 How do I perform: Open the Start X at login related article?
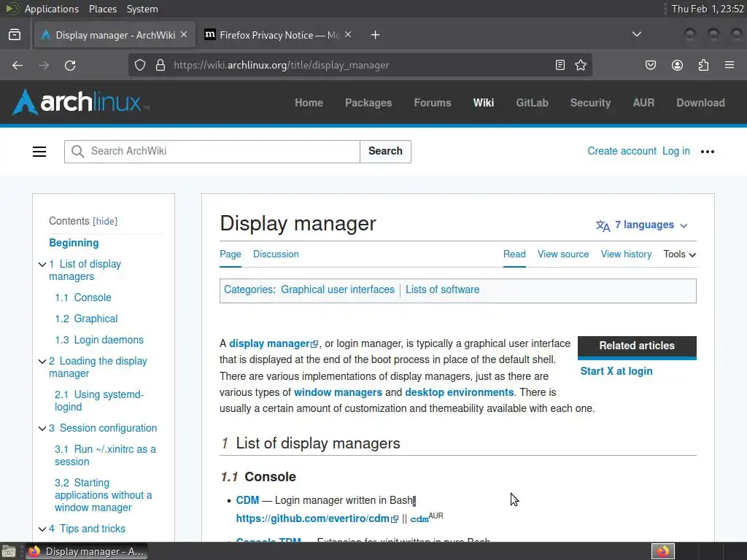[616, 371]
